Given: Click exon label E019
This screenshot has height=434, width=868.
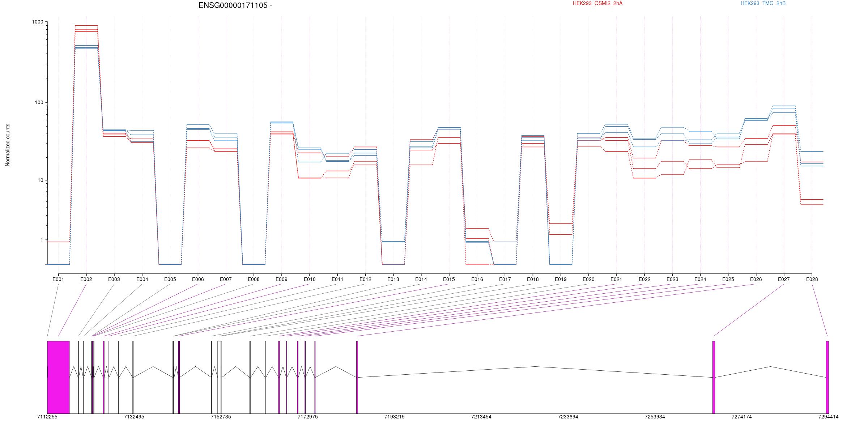Looking at the screenshot, I should (x=561, y=279).
